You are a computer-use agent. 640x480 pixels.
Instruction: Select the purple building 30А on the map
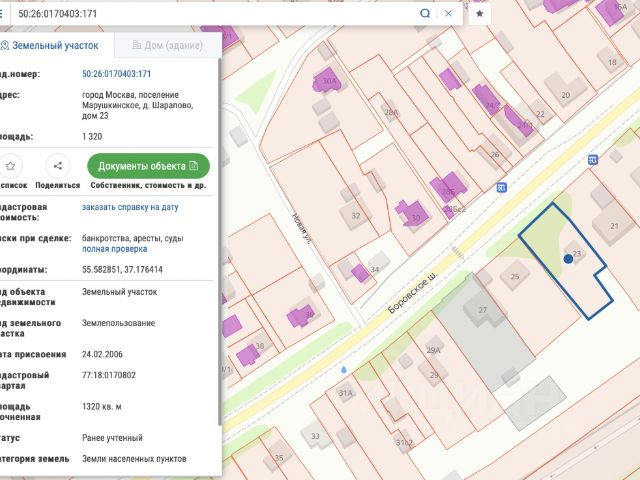[x=326, y=82]
